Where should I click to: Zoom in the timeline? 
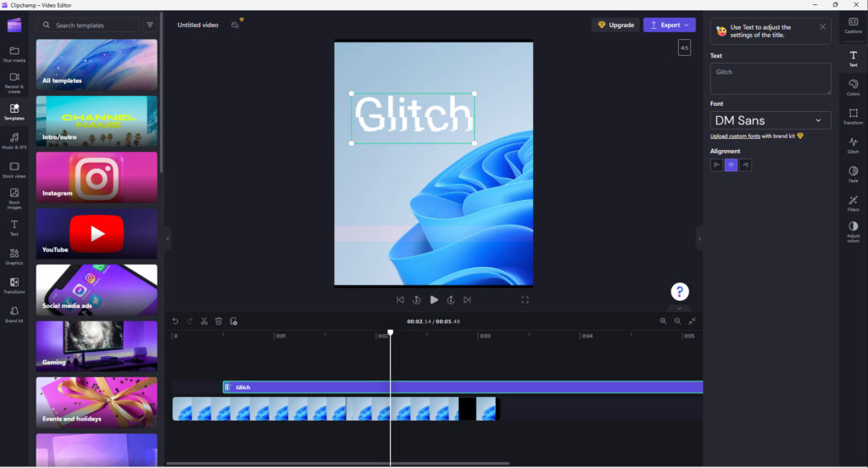pyautogui.click(x=663, y=321)
